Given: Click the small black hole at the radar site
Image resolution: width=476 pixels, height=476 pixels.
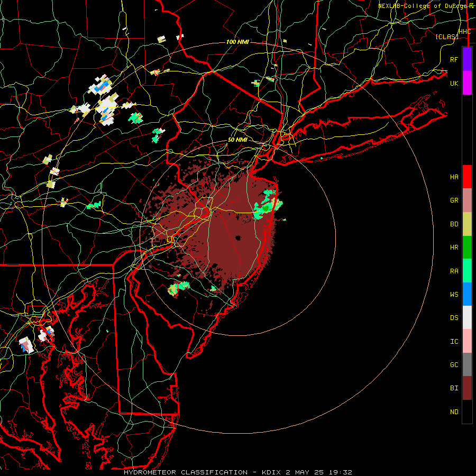Looking at the screenshot, I should point(237,238).
